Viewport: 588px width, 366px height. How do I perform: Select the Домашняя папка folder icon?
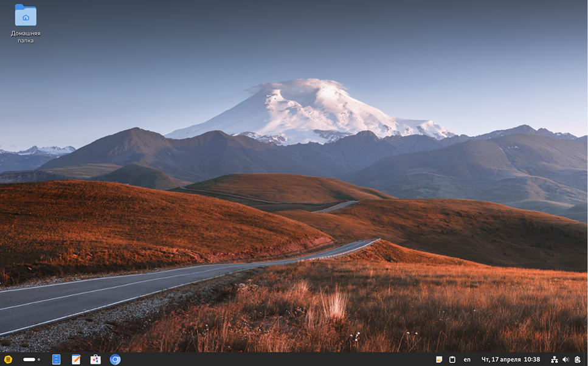click(26, 15)
